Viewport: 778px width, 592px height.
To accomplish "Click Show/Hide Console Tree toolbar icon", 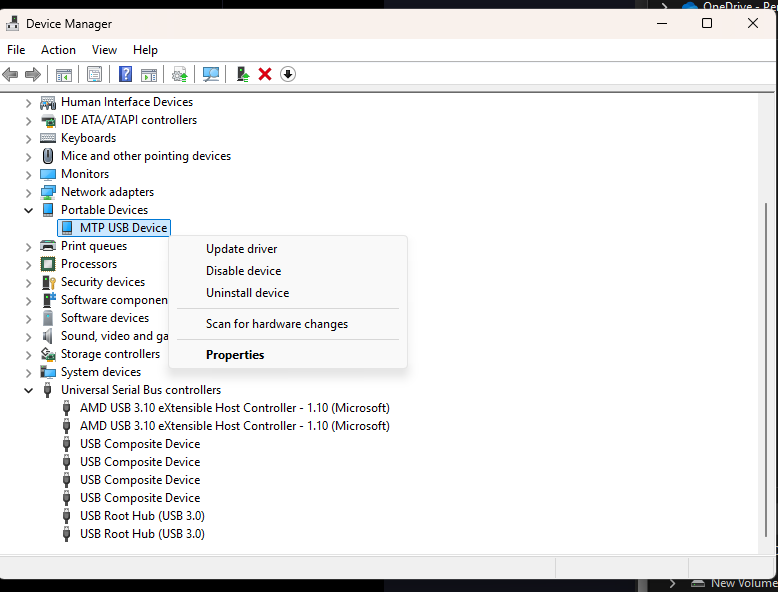I will tap(63, 74).
